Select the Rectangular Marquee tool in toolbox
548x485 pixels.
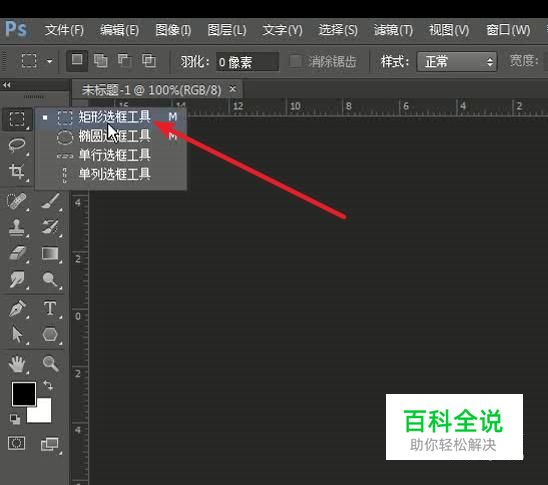(x=17, y=119)
